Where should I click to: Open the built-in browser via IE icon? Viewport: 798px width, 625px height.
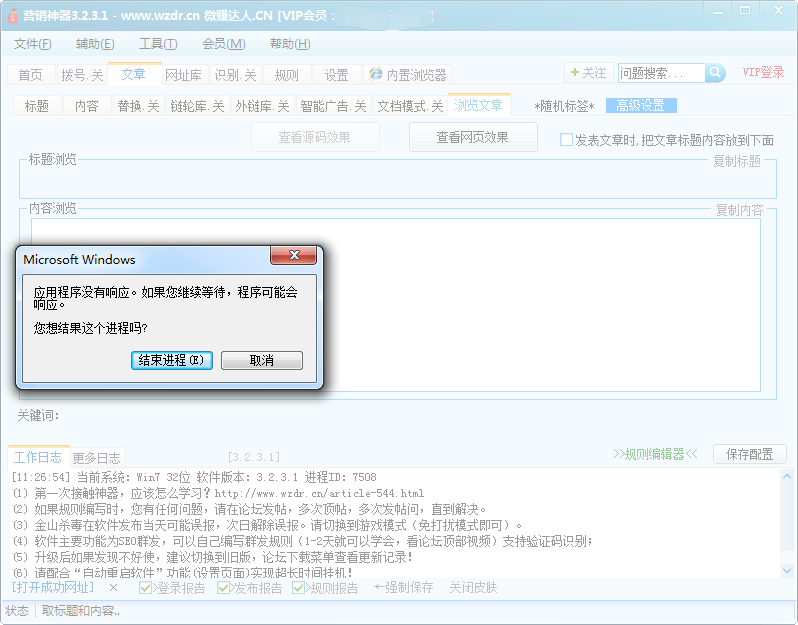coord(376,74)
